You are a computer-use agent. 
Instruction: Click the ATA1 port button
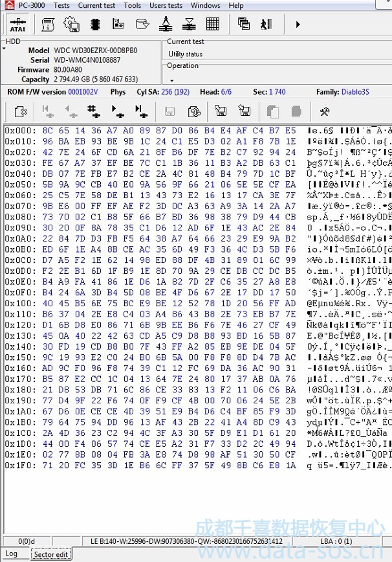[x=17, y=25]
